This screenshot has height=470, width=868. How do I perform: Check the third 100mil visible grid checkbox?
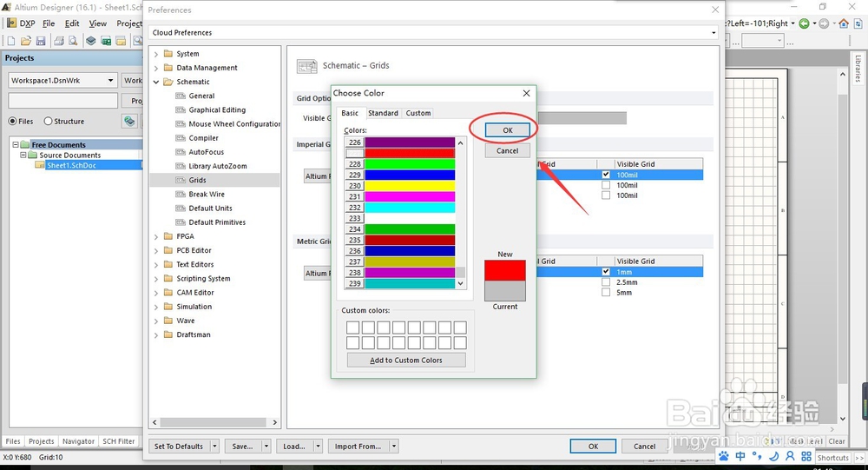(x=606, y=195)
